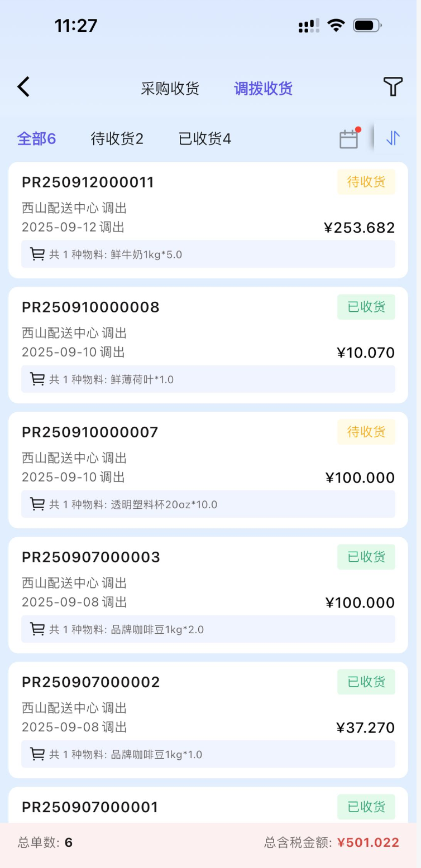
Task: Tap 待收货 badge on order PR250910000007
Action: click(x=366, y=432)
